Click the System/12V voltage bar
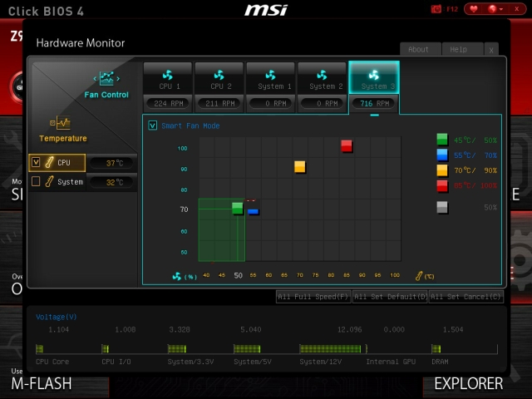This screenshot has width=532, height=399. (330, 348)
